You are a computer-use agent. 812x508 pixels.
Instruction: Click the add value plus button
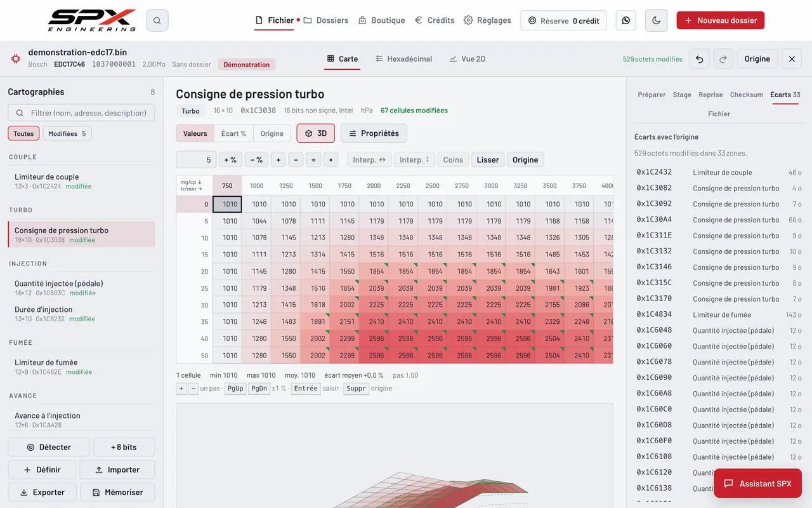pyautogui.click(x=278, y=160)
